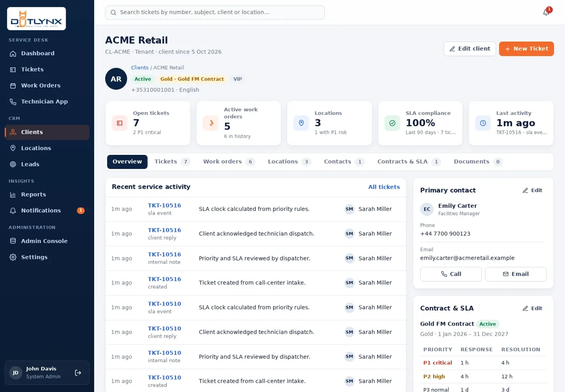This screenshot has width=565, height=392.
Task: Click the Edit client button
Action: tap(470, 49)
